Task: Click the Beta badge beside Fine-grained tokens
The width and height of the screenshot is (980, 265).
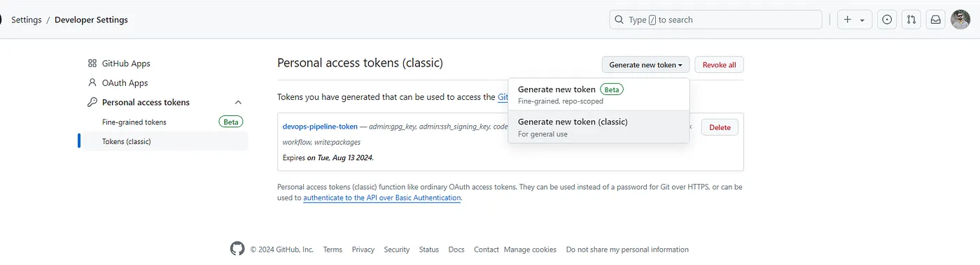Action: click(230, 122)
